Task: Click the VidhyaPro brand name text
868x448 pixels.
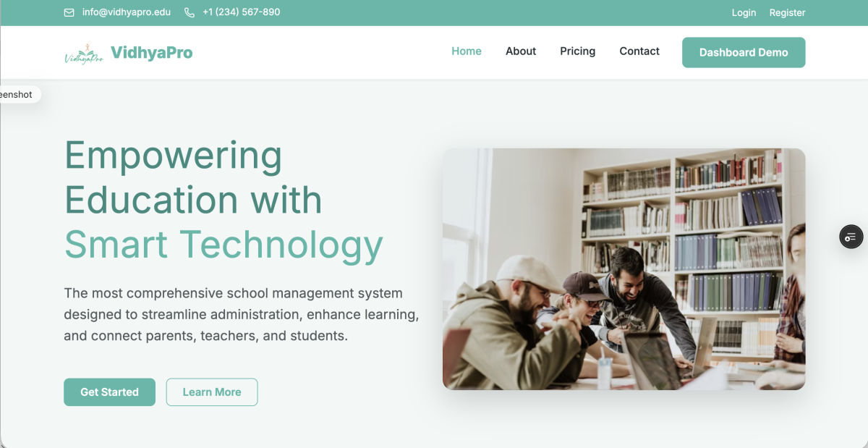Action: (151, 52)
